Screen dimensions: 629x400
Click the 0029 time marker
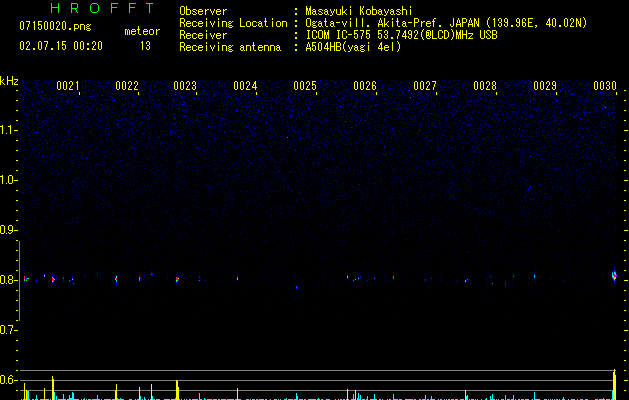click(x=545, y=86)
